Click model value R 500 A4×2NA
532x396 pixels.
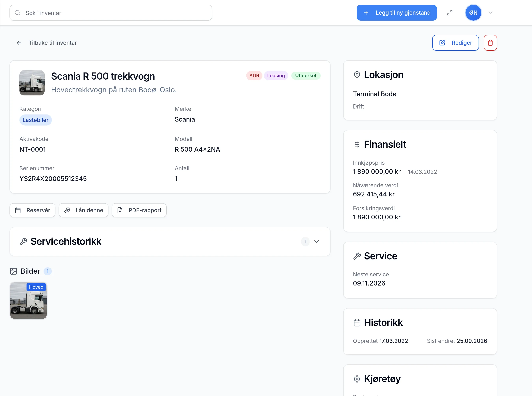(197, 149)
